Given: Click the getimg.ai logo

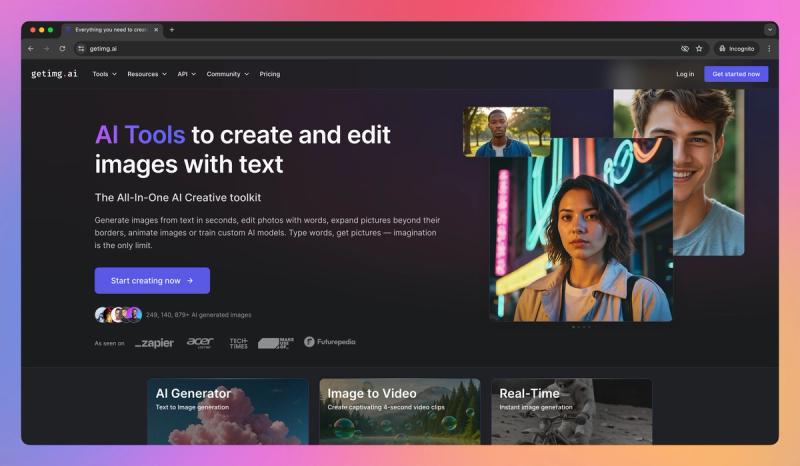Looking at the screenshot, I should point(54,74).
